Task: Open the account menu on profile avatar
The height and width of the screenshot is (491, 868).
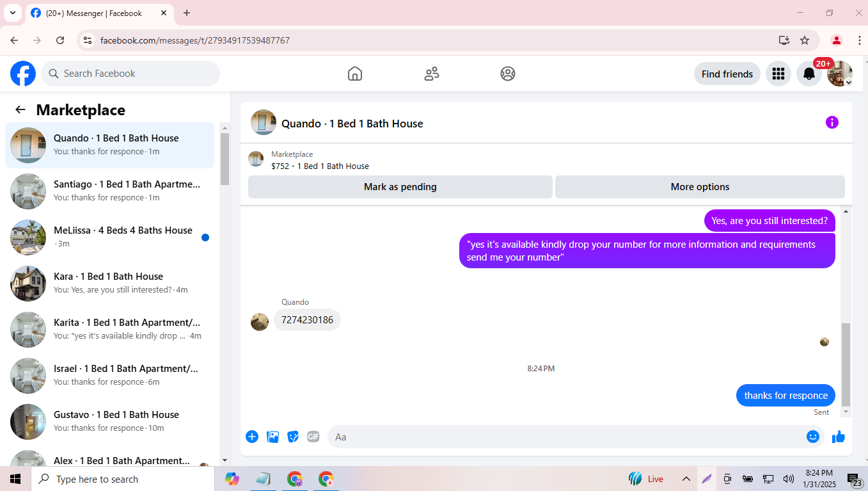Action: tap(840, 74)
